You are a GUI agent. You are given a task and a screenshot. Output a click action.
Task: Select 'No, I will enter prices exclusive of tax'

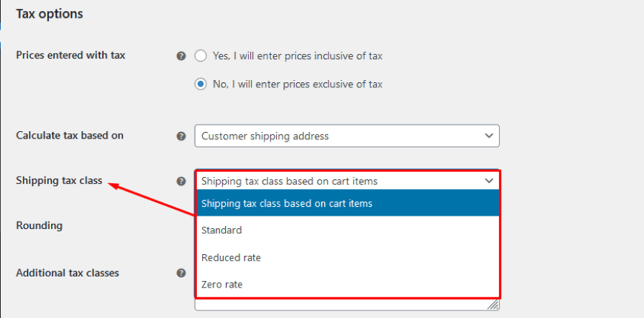(201, 85)
